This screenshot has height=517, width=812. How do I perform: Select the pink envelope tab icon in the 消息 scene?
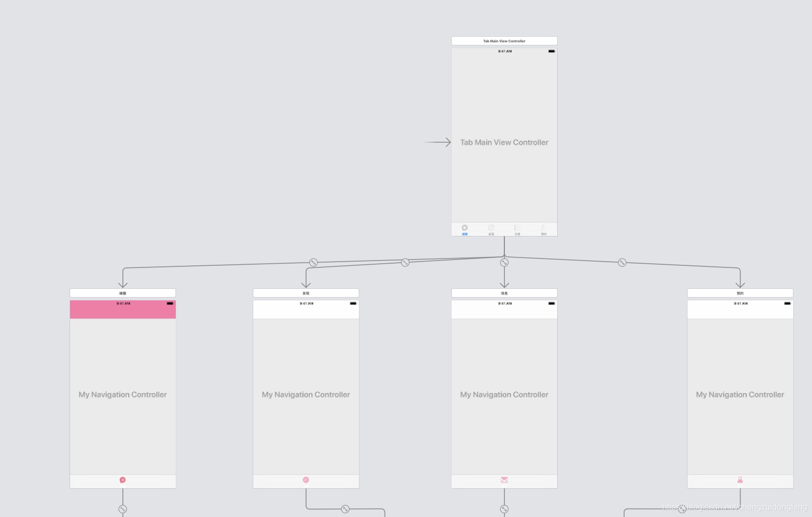tap(504, 480)
